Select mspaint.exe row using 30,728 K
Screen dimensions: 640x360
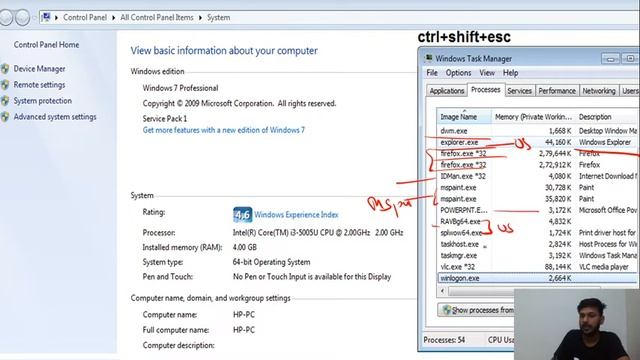pyautogui.click(x=538, y=188)
